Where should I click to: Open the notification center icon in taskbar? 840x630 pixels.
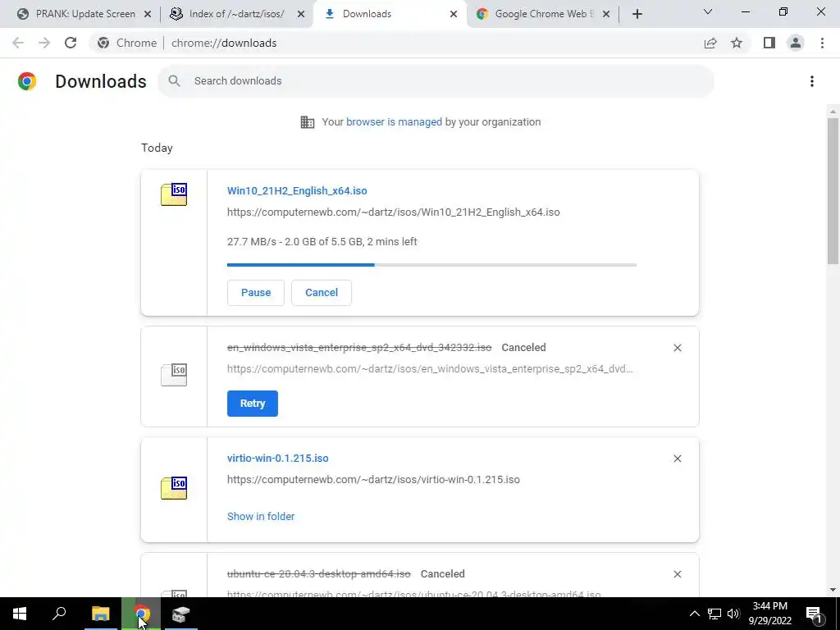coord(814,614)
